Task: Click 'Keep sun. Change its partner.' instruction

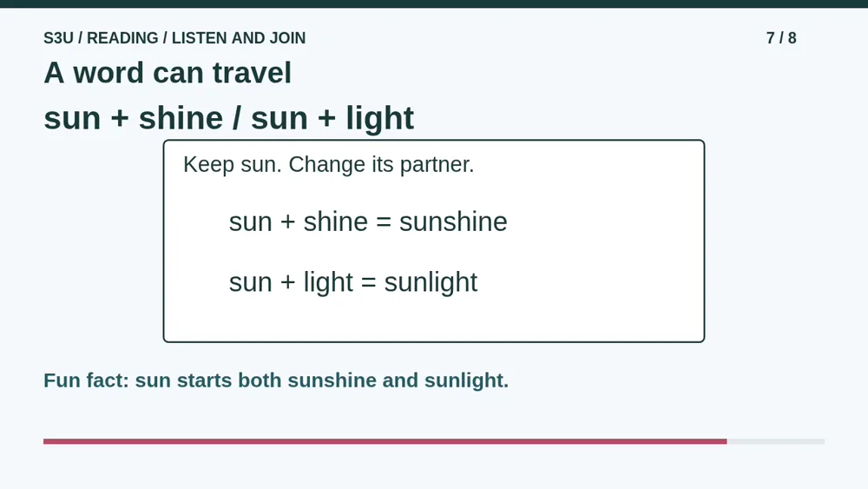Action: pos(329,164)
